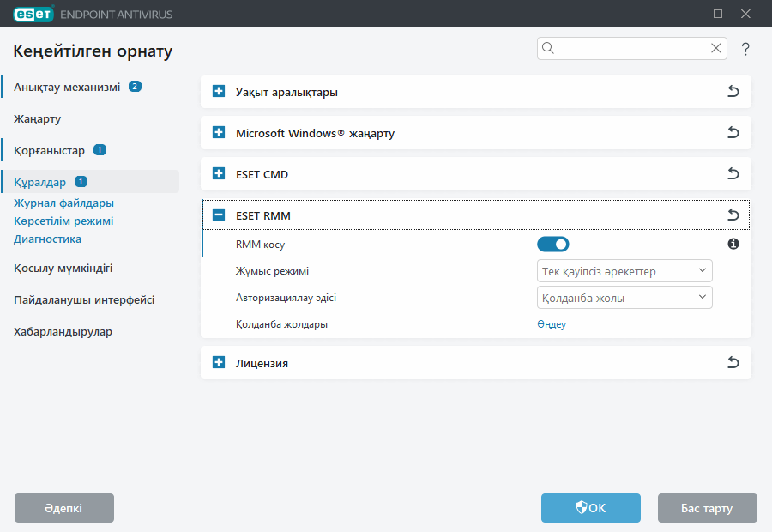Expand the Лицензия section

coord(219,363)
